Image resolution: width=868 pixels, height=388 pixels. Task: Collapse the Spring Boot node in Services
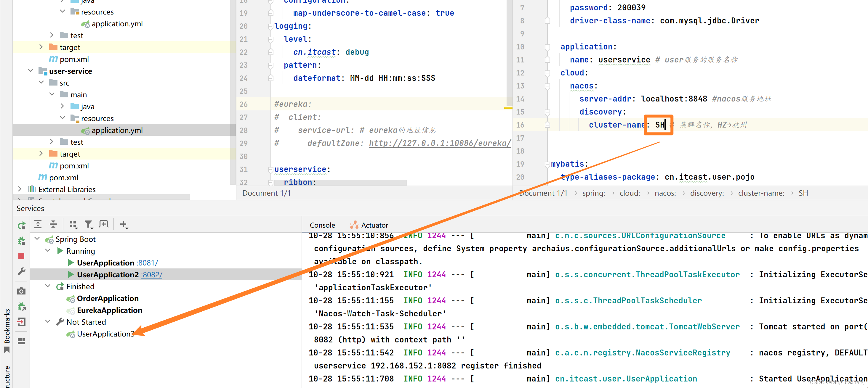(37, 239)
